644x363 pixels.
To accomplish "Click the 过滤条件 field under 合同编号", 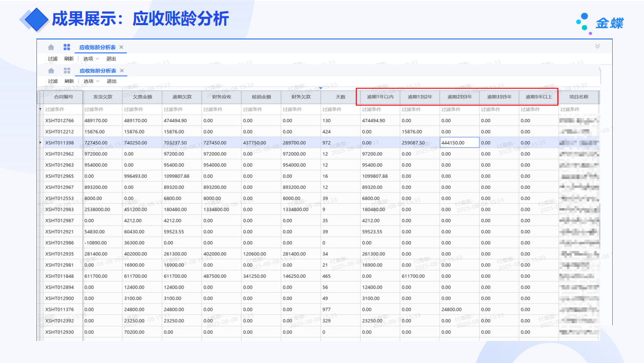I will (63, 109).
